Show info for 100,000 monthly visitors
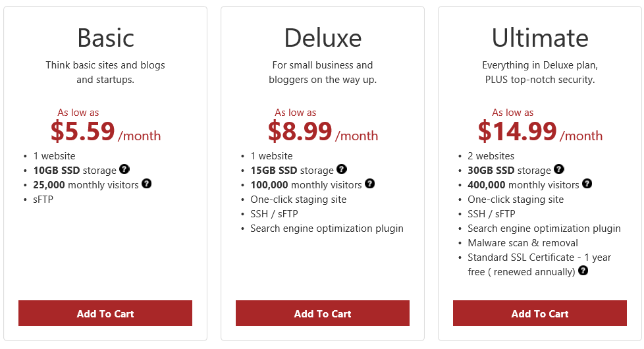This screenshot has height=349, width=644. pos(369,184)
